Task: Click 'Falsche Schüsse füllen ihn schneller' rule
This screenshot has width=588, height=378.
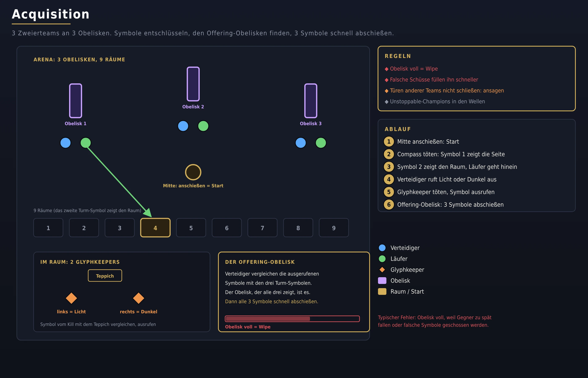Action: 431,80
